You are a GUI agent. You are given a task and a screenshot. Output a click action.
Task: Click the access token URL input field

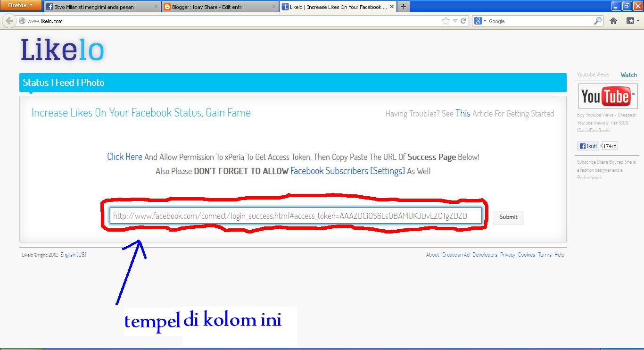296,216
